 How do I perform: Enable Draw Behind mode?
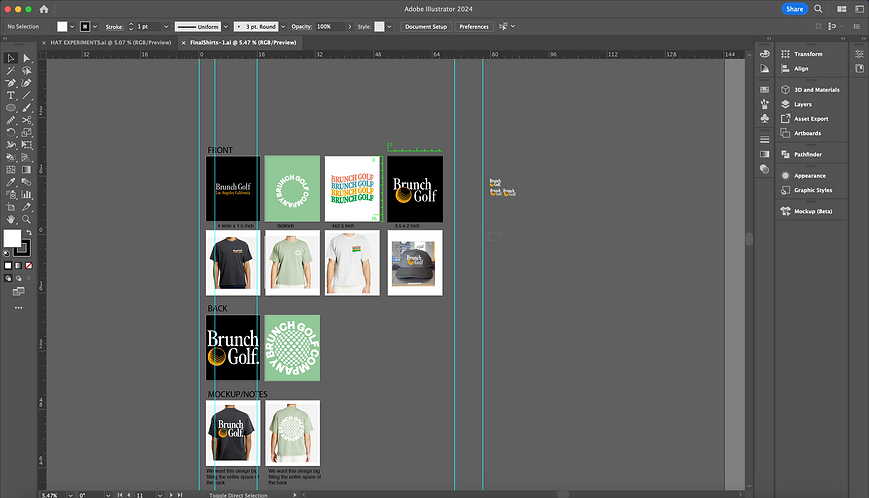18,278
